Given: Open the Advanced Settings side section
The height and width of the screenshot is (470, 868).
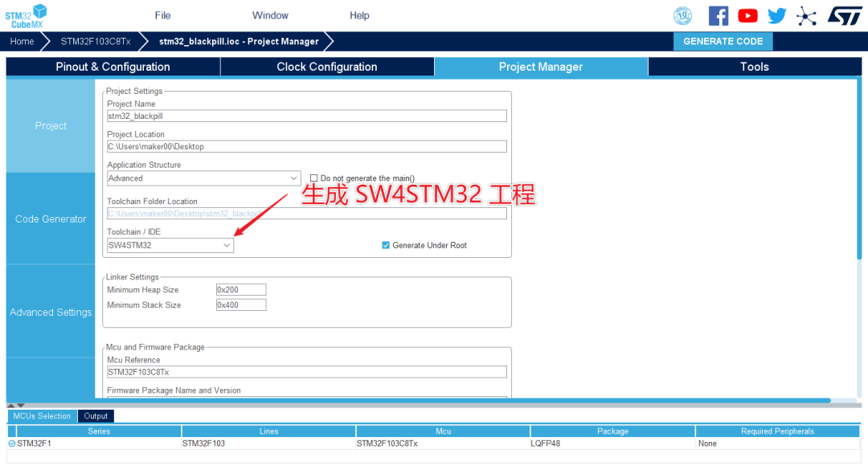Looking at the screenshot, I should pyautogui.click(x=51, y=313).
